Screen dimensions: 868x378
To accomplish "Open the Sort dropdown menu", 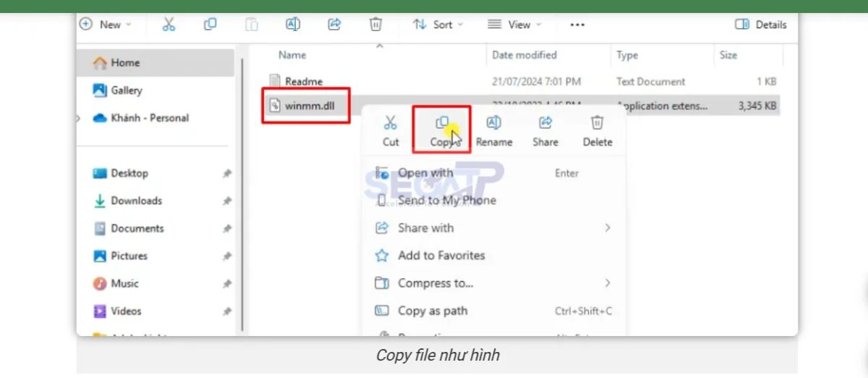I will [438, 25].
